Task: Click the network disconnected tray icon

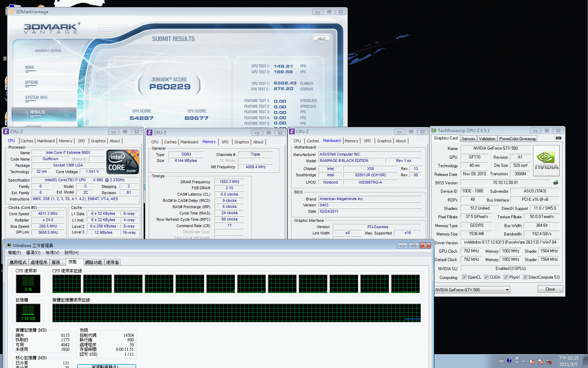Action: click(x=549, y=361)
